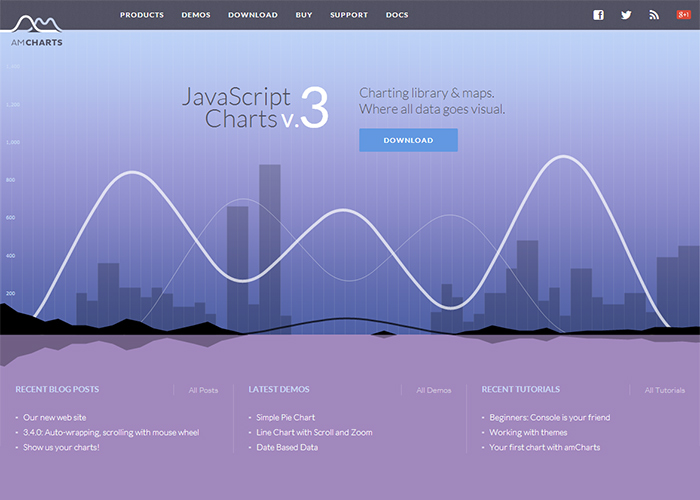The height and width of the screenshot is (500, 700).
Task: Click 'Charting library & maps.' tagline
Action: pyautogui.click(x=427, y=93)
